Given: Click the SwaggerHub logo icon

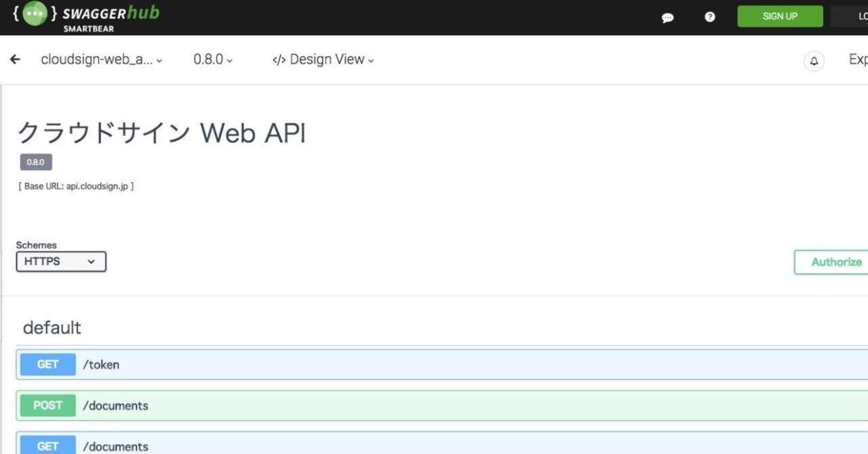Looking at the screenshot, I should [35, 14].
